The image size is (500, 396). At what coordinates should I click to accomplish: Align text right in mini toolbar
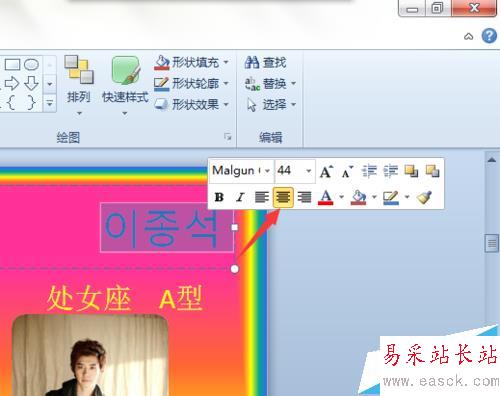coord(304,197)
